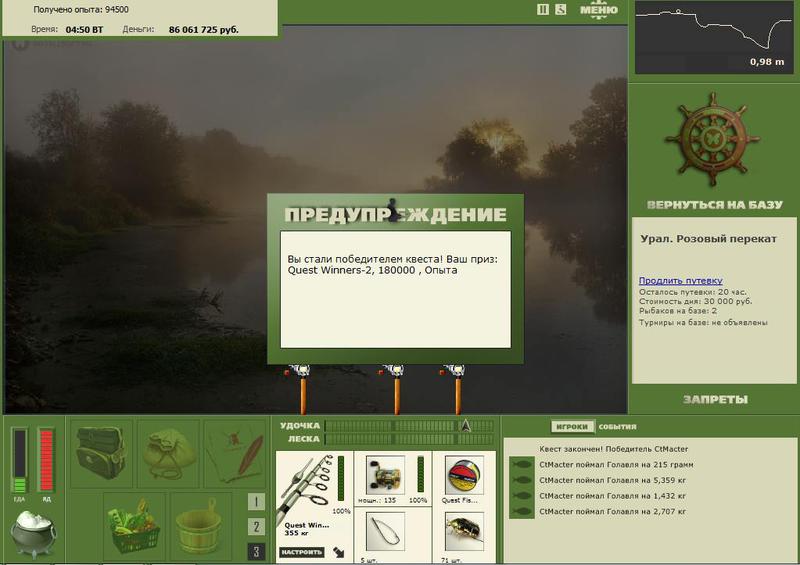This screenshot has width=800, height=565.
Task: Click the rod durability green bar
Action: (x=341, y=479)
